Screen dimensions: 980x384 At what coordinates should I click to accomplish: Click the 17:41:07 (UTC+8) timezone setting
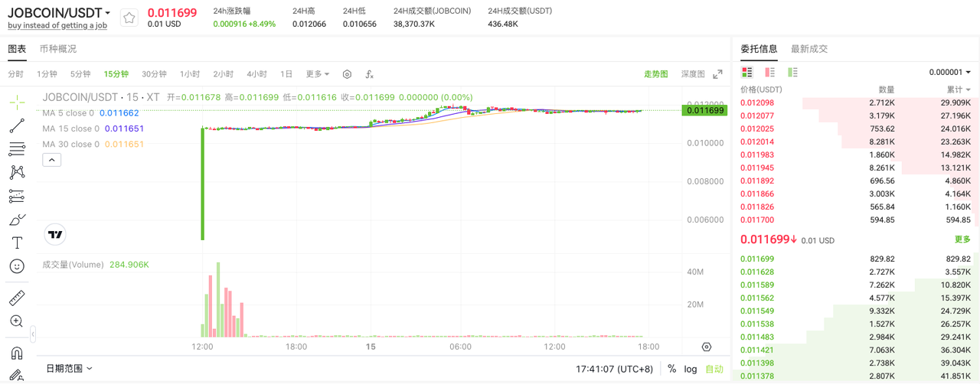click(616, 369)
